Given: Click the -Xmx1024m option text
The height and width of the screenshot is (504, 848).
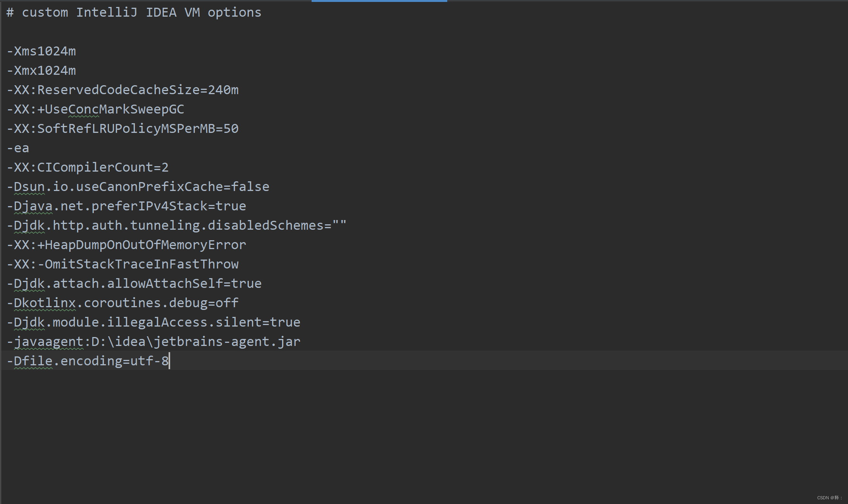Looking at the screenshot, I should point(41,71).
